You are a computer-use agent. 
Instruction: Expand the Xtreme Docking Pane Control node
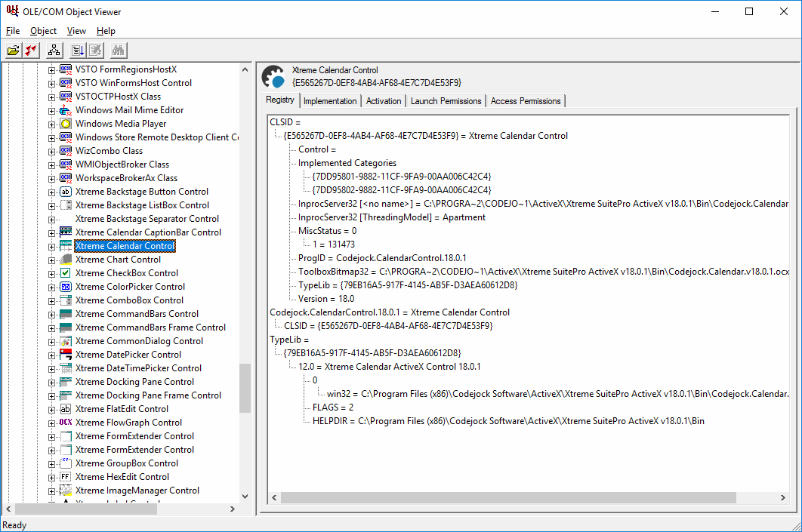point(51,383)
